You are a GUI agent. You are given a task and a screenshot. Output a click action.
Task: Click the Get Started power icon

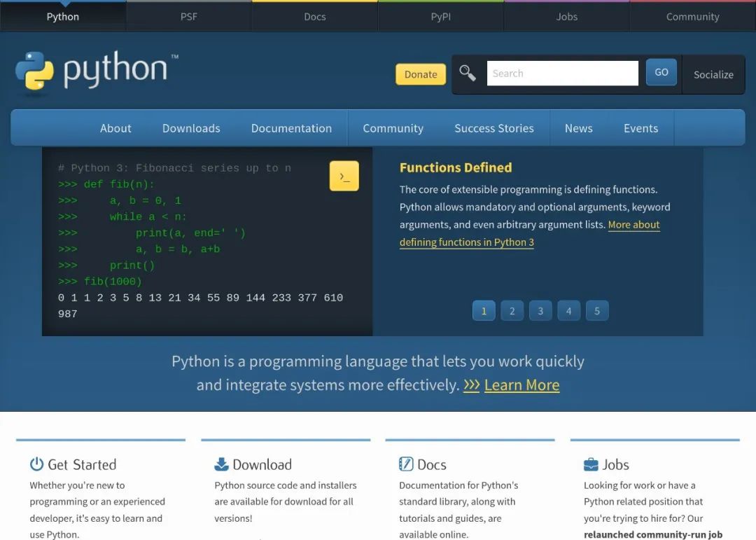pyautogui.click(x=36, y=464)
